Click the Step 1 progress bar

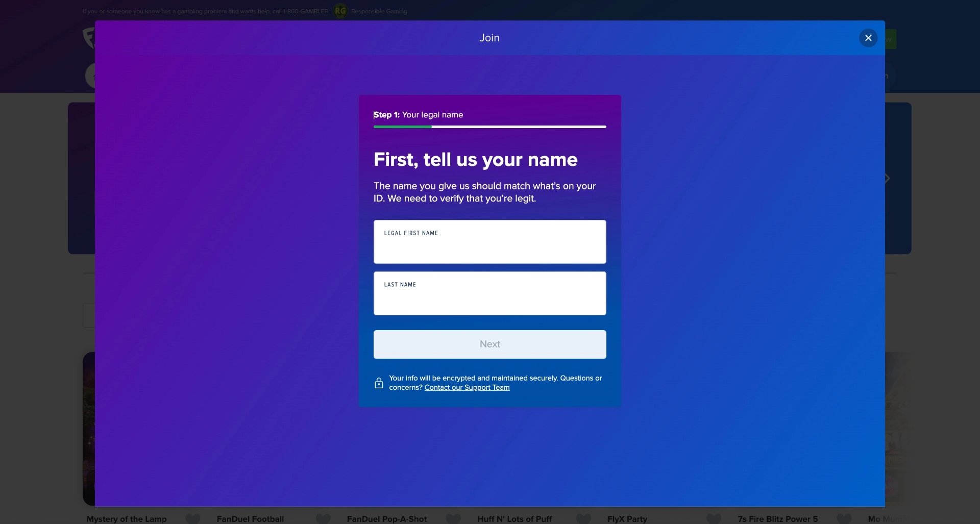489,127
